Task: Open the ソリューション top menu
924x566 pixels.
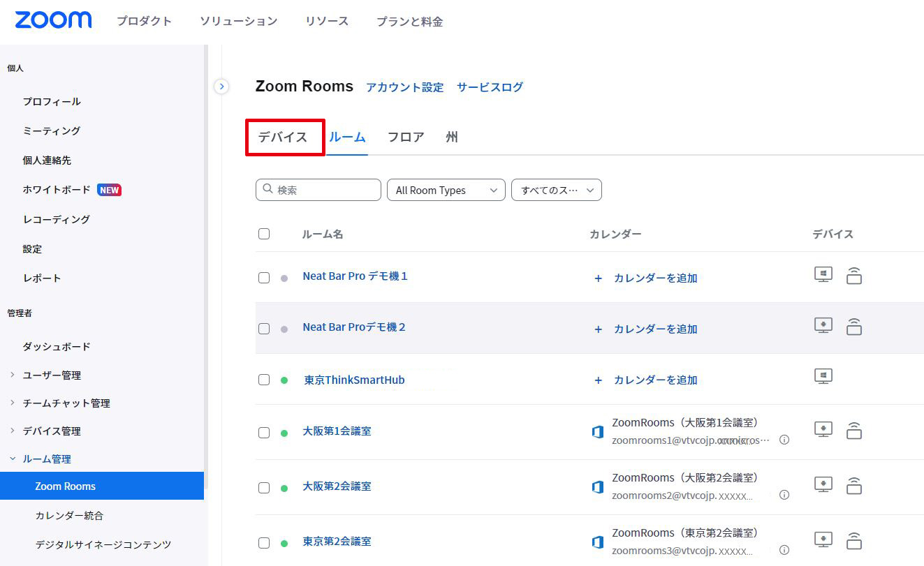Action: point(238,21)
